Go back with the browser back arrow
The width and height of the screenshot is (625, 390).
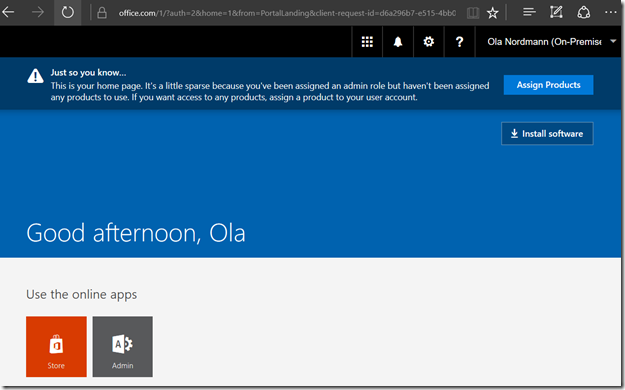8,12
